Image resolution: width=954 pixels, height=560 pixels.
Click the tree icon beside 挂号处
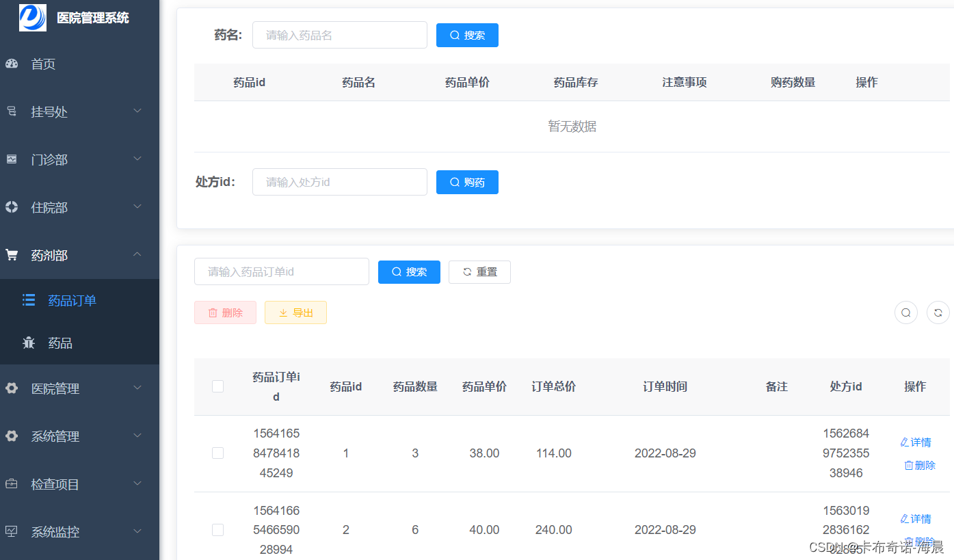(x=12, y=111)
